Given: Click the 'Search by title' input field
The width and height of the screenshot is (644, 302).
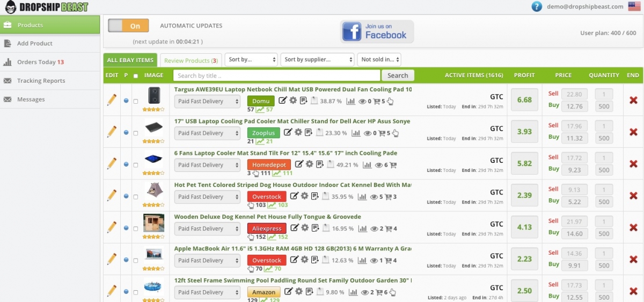Looking at the screenshot, I should point(276,76).
